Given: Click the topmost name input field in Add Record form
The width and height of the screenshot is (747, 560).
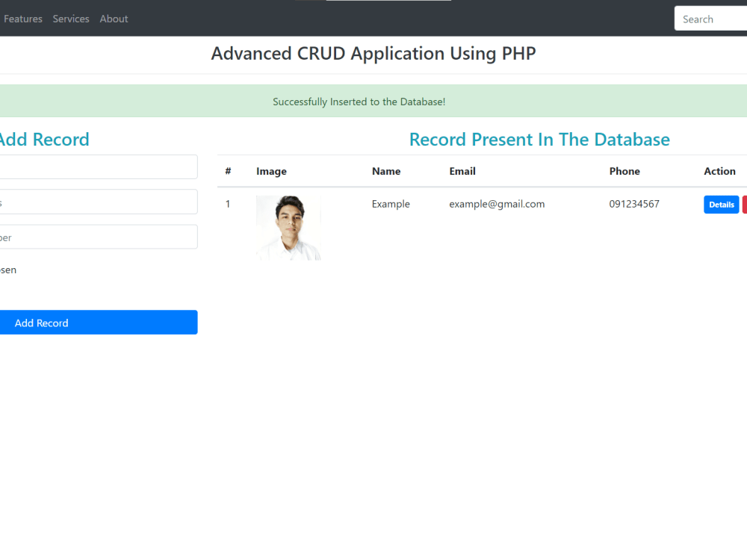Looking at the screenshot, I should [99, 167].
